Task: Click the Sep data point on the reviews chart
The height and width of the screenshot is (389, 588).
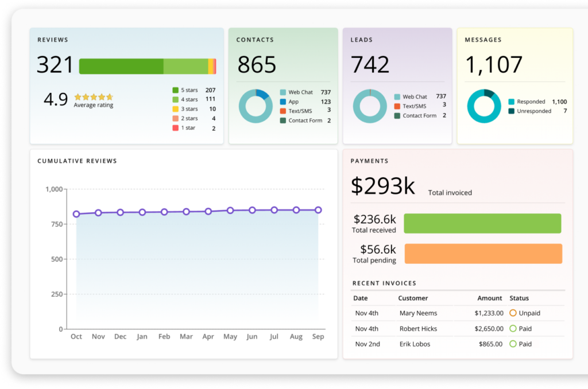Action: coord(318,210)
